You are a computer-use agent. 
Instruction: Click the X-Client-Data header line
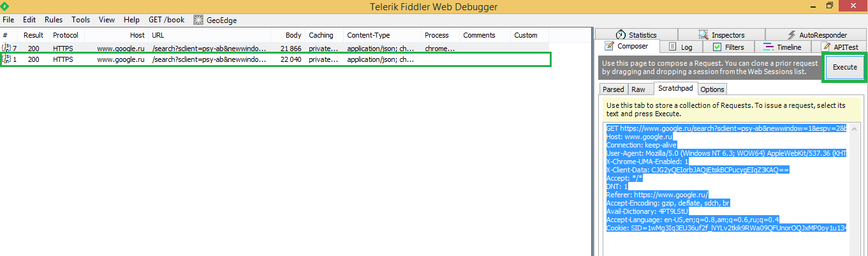pyautogui.click(x=698, y=170)
